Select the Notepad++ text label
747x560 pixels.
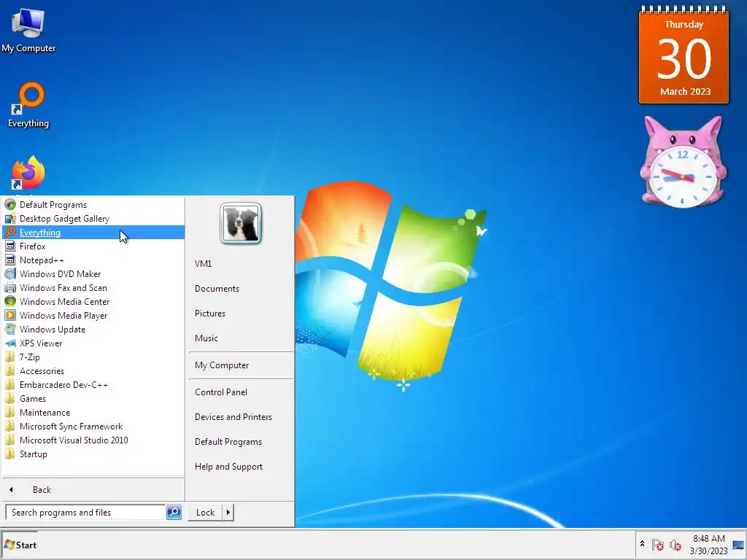(42, 260)
